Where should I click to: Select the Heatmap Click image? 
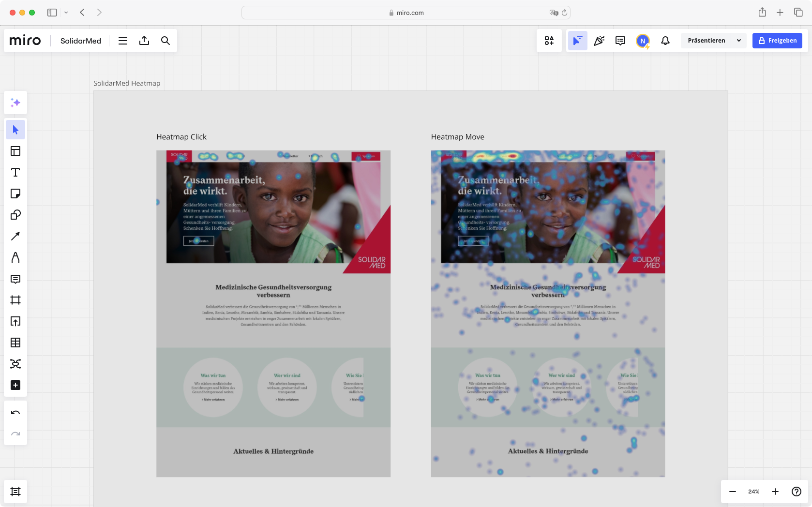point(273,314)
